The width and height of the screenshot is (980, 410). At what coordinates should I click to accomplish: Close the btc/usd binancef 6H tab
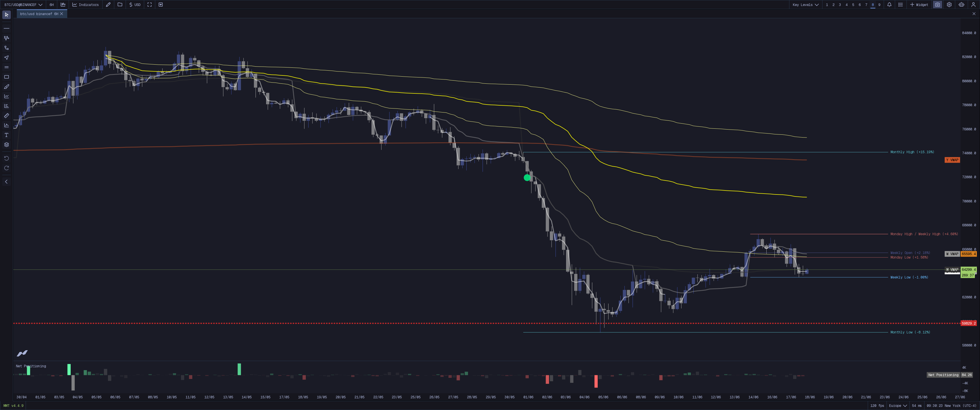coord(62,14)
